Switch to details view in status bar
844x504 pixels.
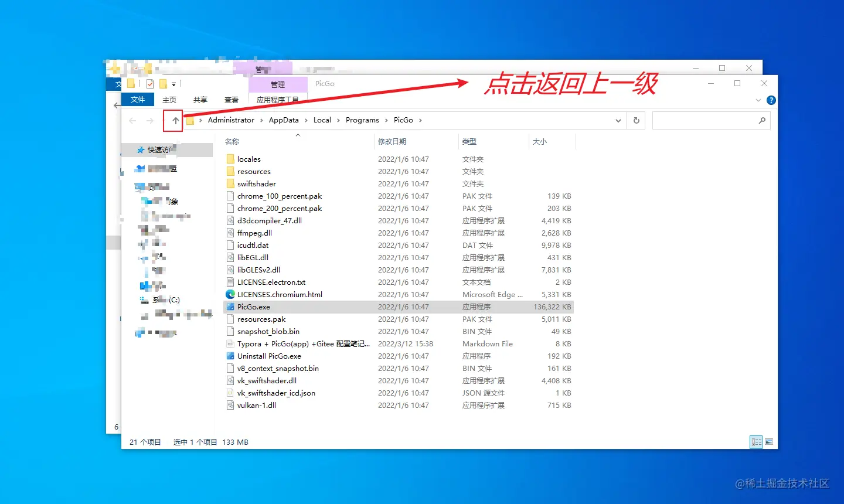(x=757, y=442)
